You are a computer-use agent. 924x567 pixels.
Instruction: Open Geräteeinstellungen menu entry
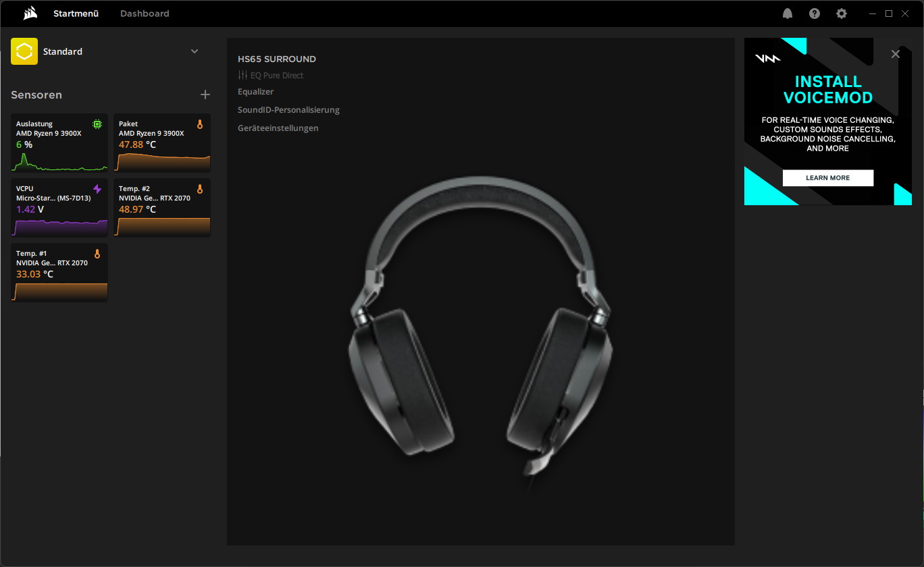[278, 128]
